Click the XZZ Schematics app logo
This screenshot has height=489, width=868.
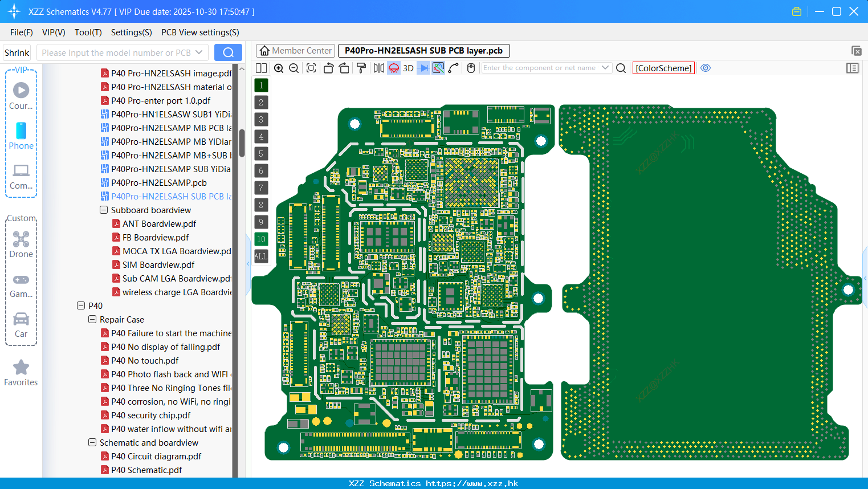tap(14, 11)
